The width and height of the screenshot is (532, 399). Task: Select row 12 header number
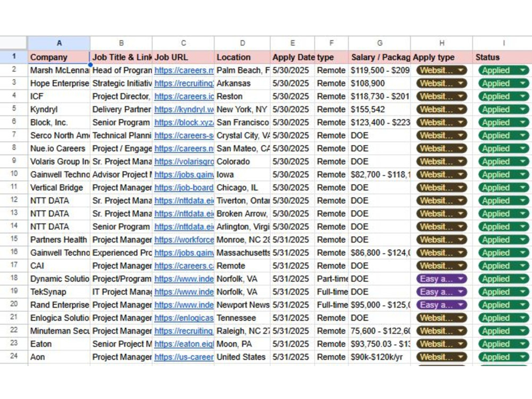14,201
